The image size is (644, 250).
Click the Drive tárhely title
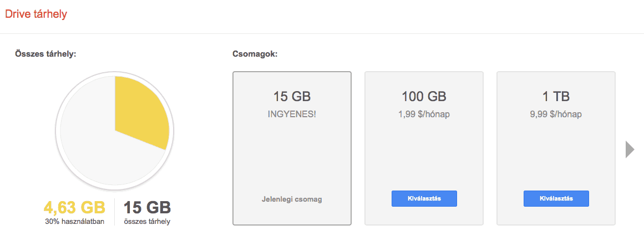(36, 14)
